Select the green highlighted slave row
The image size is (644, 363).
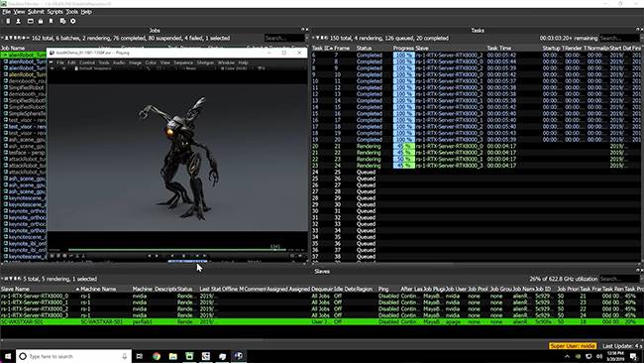322,322
